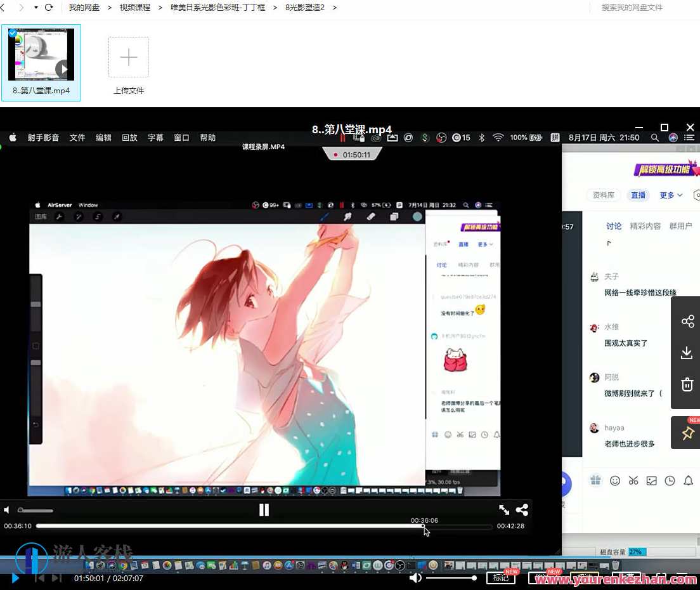The image size is (700, 590).
Task: Click the fullscreen icon in the video player
Action: [503, 509]
